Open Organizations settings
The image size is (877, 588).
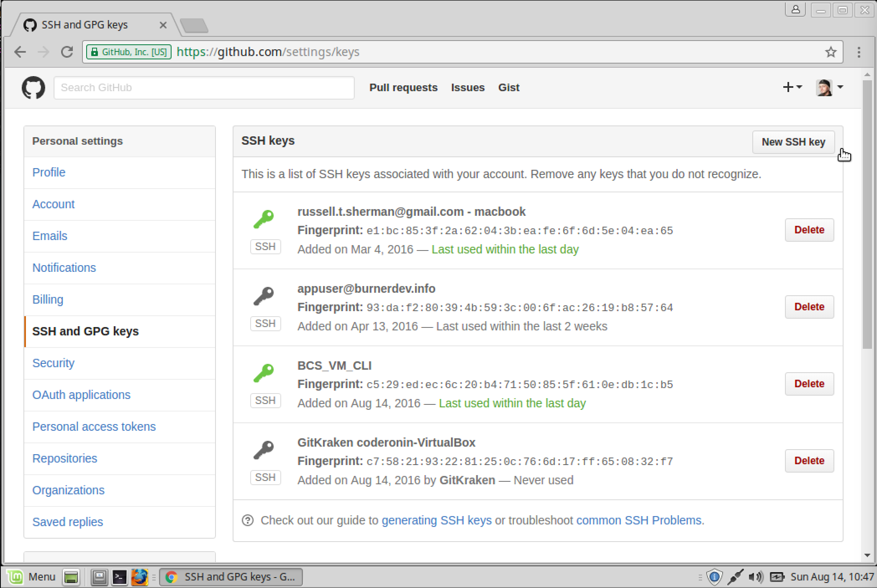click(120, 490)
